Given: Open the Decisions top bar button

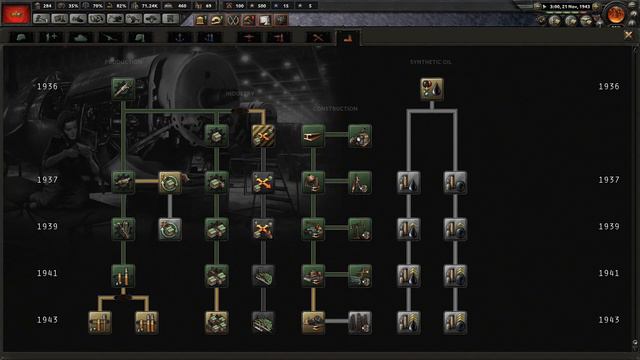Looking at the screenshot, I should [x=41, y=19].
